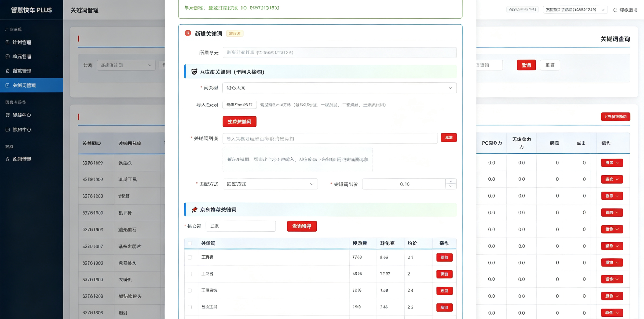Decrease the 关键词出价 value with down arrow
The width and height of the screenshot is (644, 319).
coord(451,186)
